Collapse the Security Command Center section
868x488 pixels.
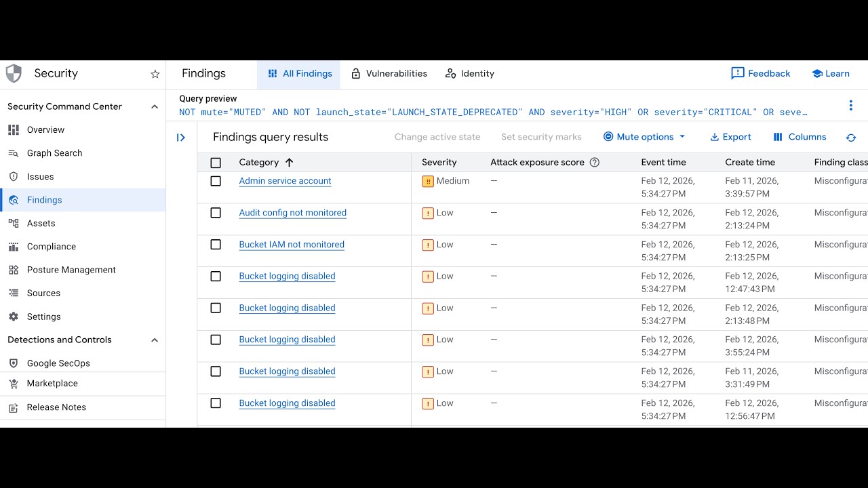[x=155, y=106]
